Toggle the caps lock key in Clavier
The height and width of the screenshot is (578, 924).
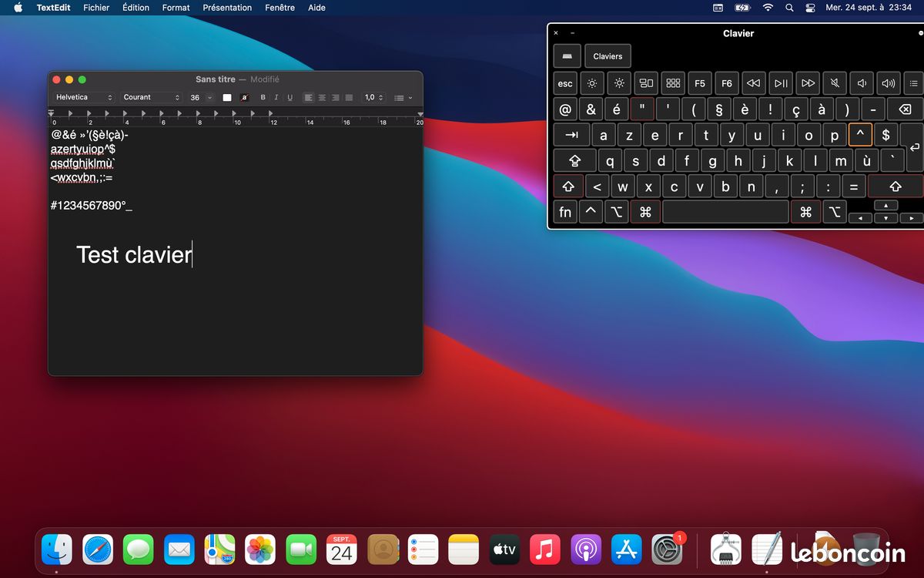(x=574, y=161)
